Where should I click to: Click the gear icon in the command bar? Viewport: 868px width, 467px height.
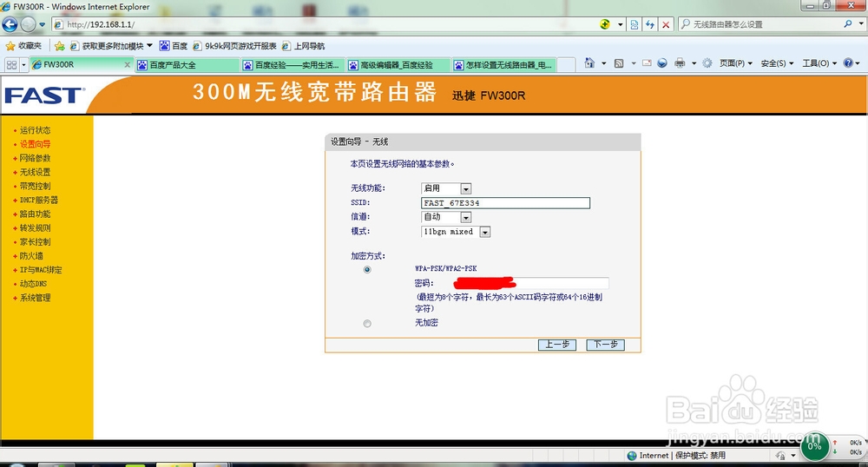[707, 63]
